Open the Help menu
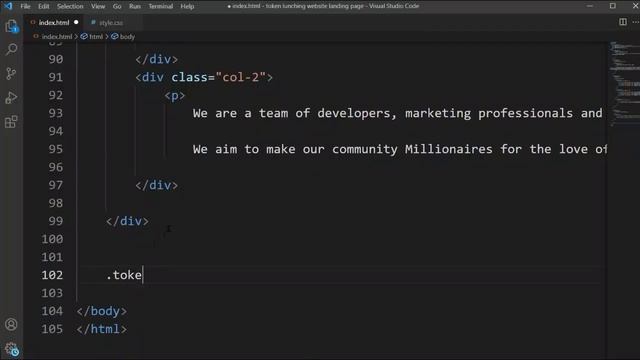640x360 pixels. (x=187, y=6)
